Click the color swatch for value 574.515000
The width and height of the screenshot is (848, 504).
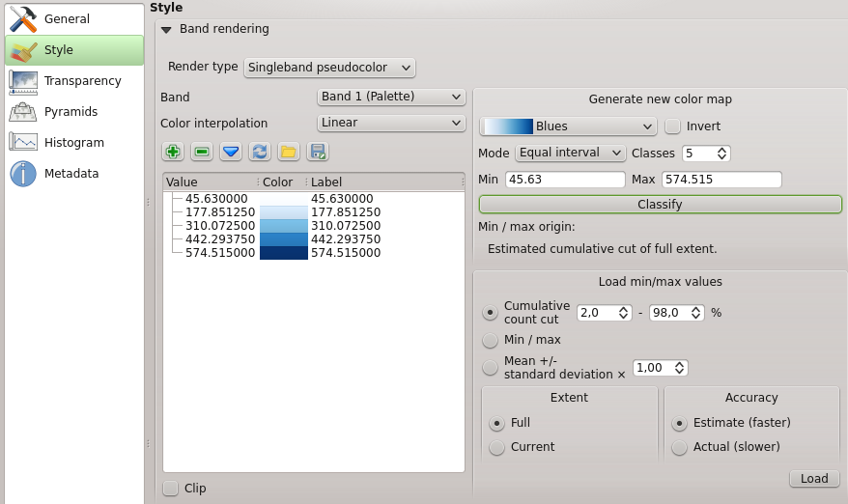[283, 253]
